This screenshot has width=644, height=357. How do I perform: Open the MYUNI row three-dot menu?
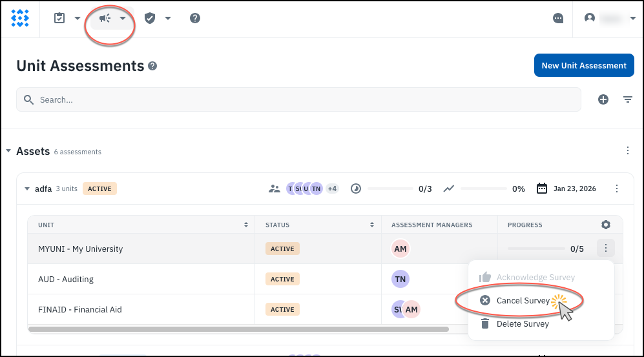pyautogui.click(x=605, y=249)
